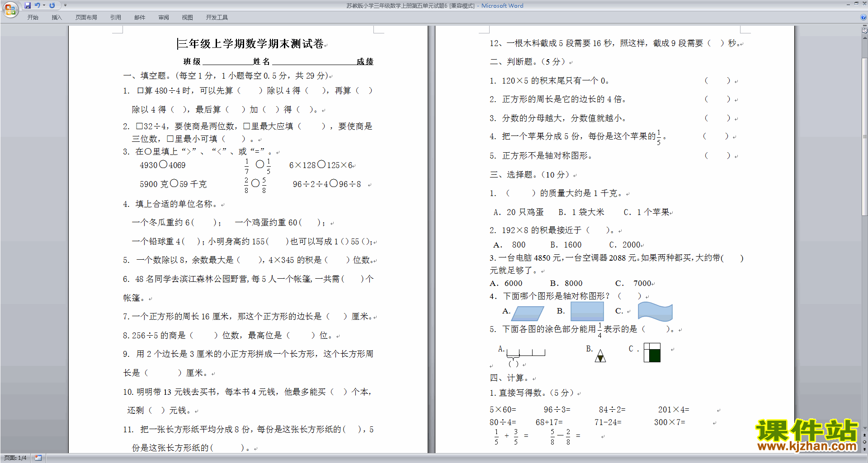Click the statement 正方形不是轴对称图形
Image resolution: width=868 pixels, height=463 pixels.
tap(547, 156)
